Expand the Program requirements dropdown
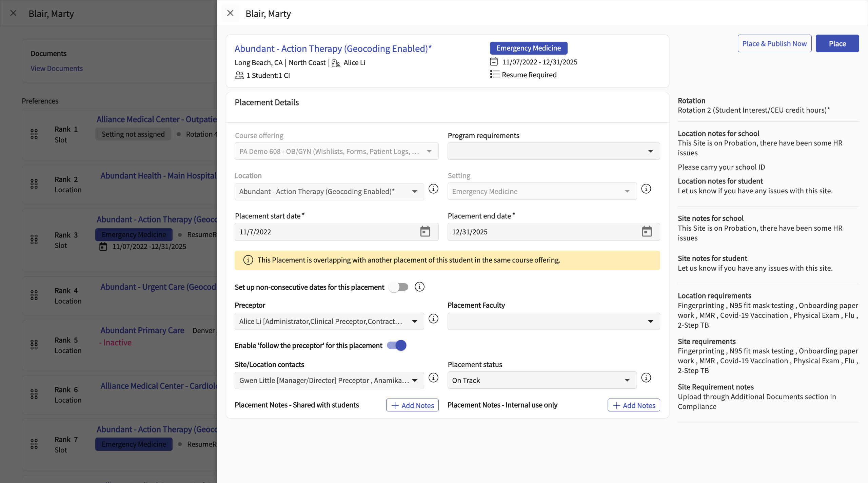 (x=553, y=151)
